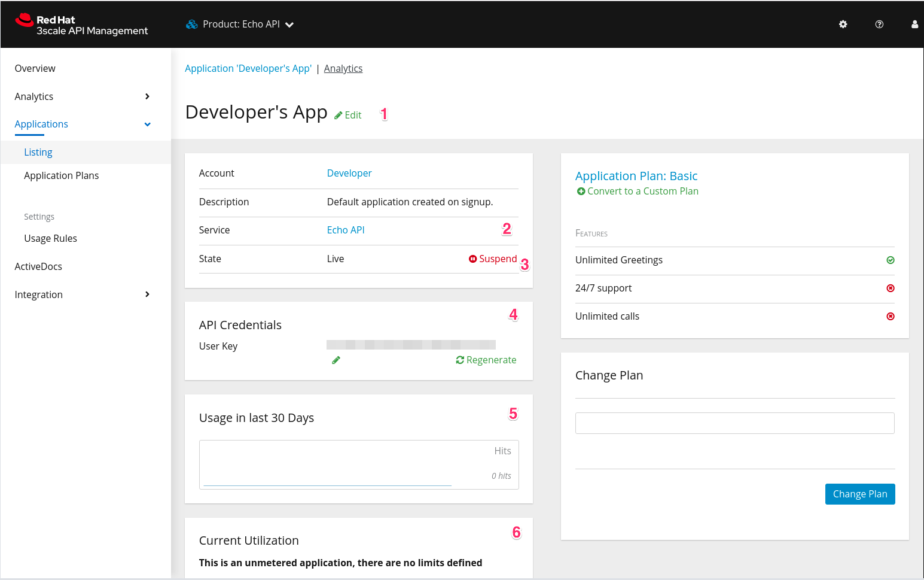Viewport: 924px width, 580px height.
Task: Open the user account icon
Action: [x=914, y=25]
